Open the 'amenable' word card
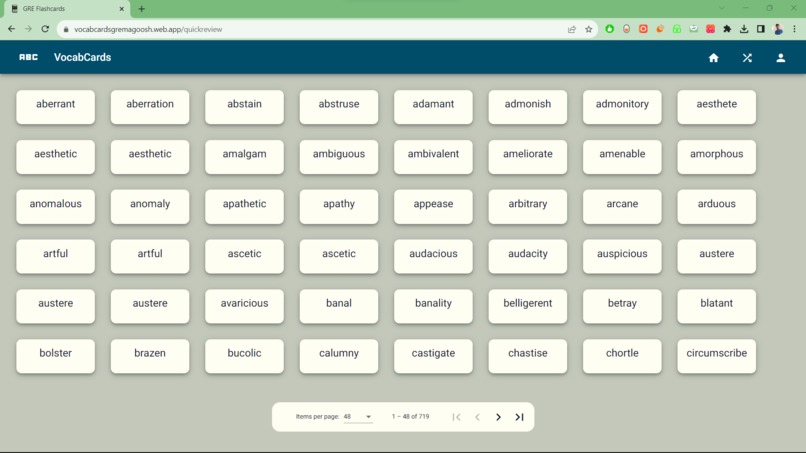This screenshot has height=453, width=806. (x=622, y=157)
